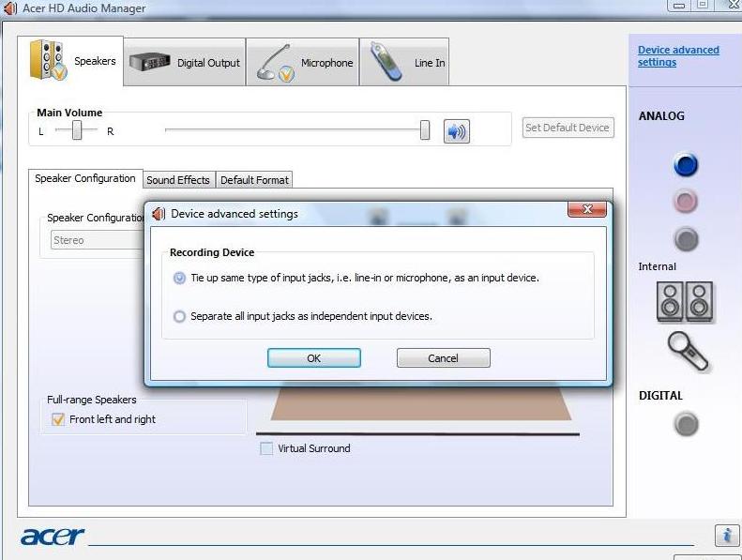Confirm the dialog with OK
742x560 pixels.
tap(313, 358)
